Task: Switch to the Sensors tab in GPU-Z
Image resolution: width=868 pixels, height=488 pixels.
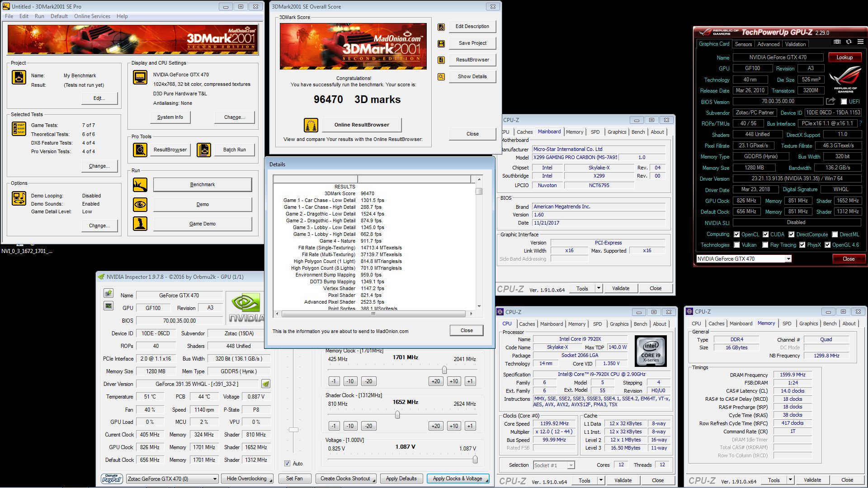Action: coord(743,44)
